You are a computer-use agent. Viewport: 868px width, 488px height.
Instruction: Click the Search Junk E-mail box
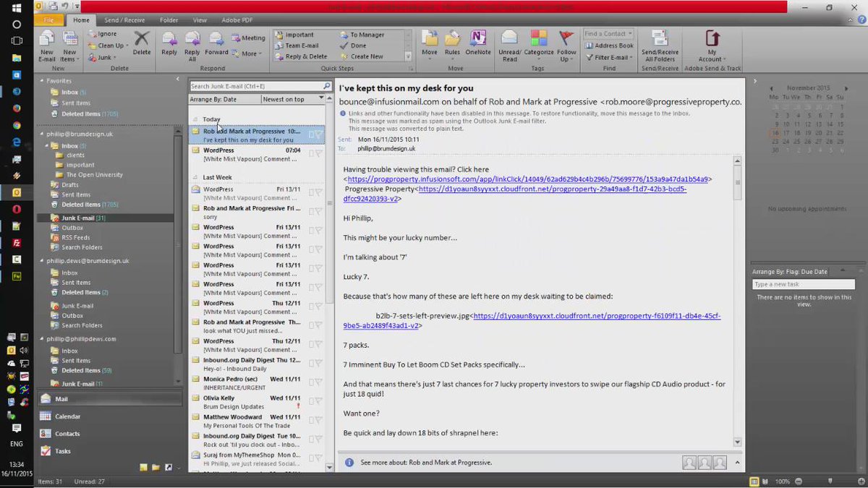pyautogui.click(x=255, y=86)
